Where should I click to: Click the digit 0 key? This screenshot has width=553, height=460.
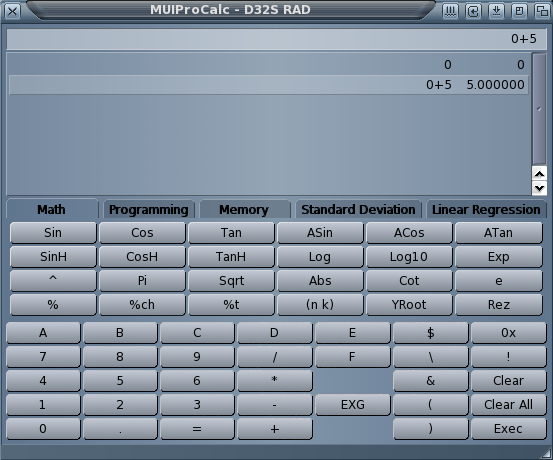tap(43, 429)
